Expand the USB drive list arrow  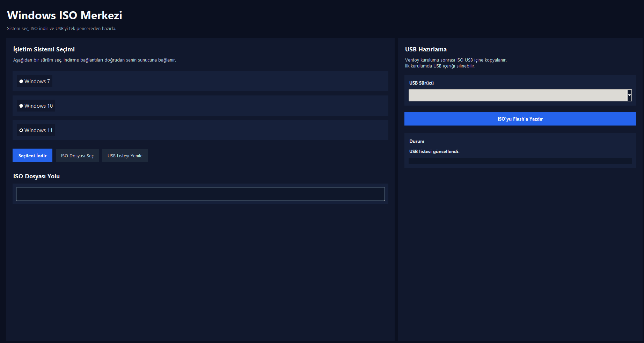point(629,95)
